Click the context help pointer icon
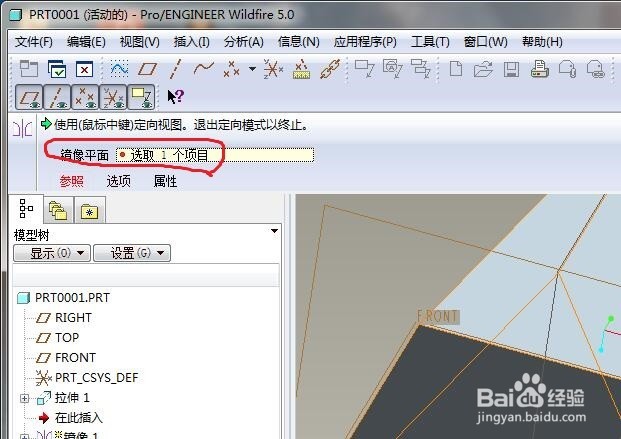The image size is (621, 439). (175, 96)
